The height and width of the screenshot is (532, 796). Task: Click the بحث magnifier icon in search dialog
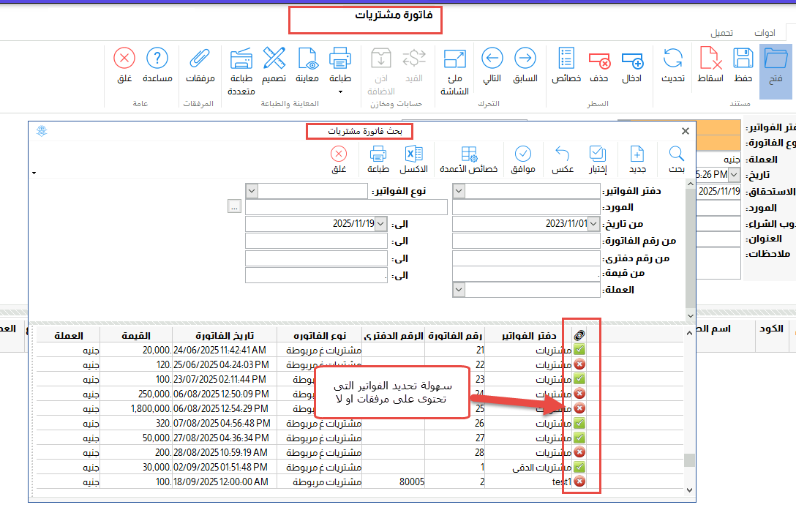coord(677,158)
